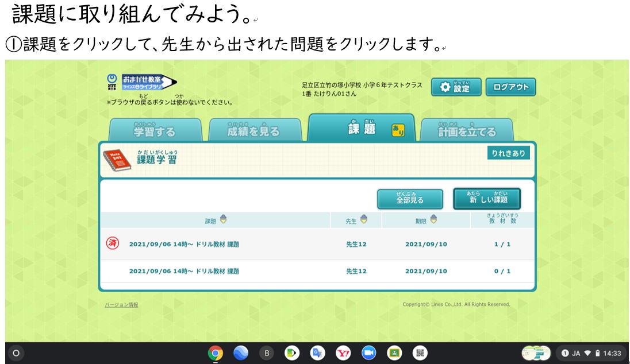Launch the Zoom app from shelf

tap(368, 354)
